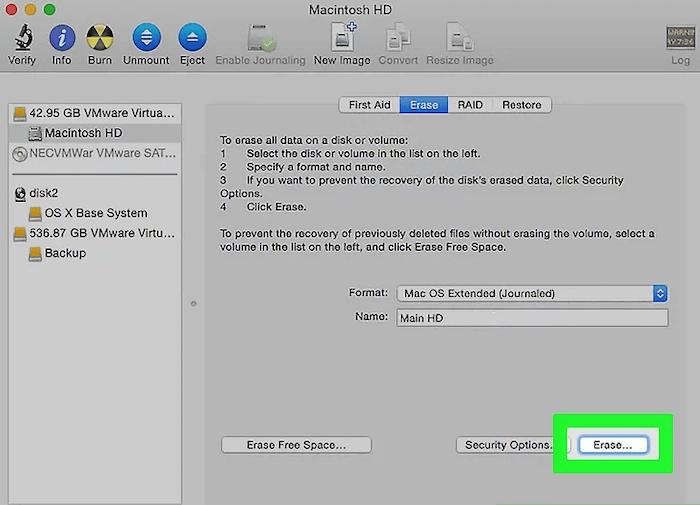Minimize the window with yellow button
Viewport: 700px width, 505px height.
coord(30,9)
